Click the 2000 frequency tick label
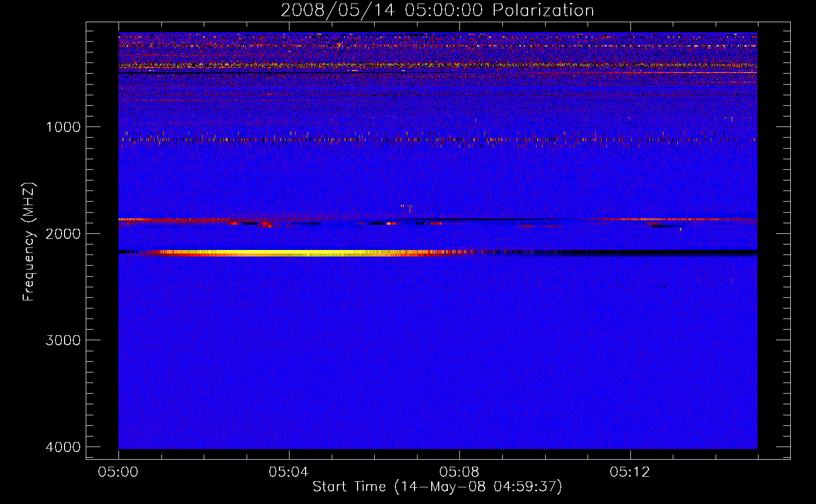Viewport: 816px width, 504px height. click(x=63, y=234)
